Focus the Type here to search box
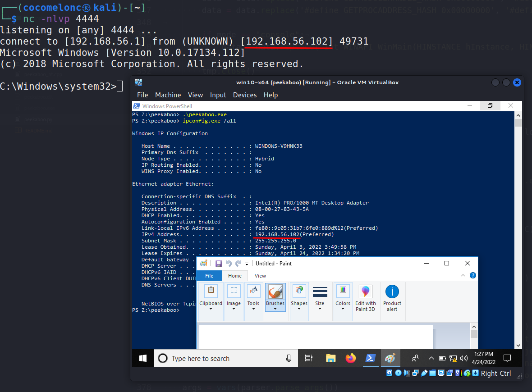 point(225,358)
